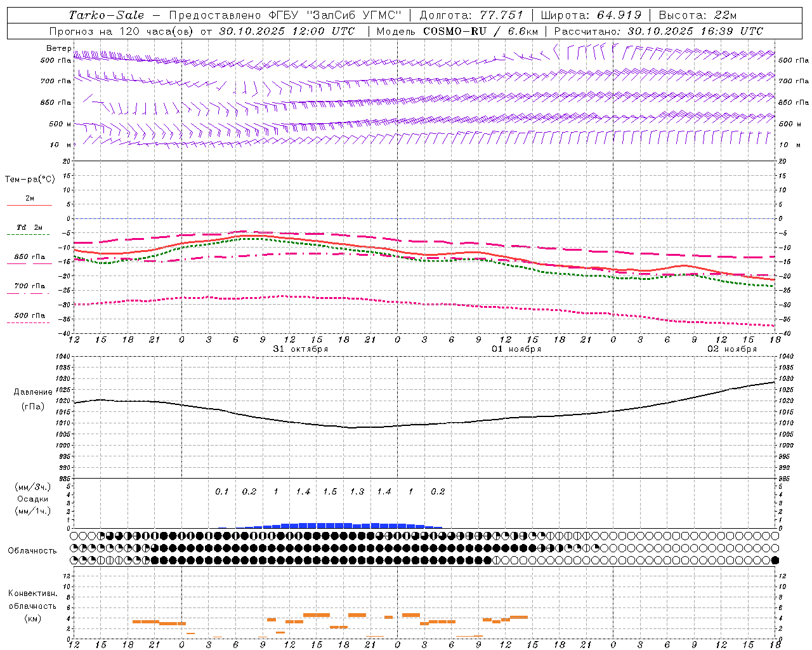Click the 1020 tick on left pressure axis
Image resolution: width=812 pixels, height=650 pixels.
point(62,401)
